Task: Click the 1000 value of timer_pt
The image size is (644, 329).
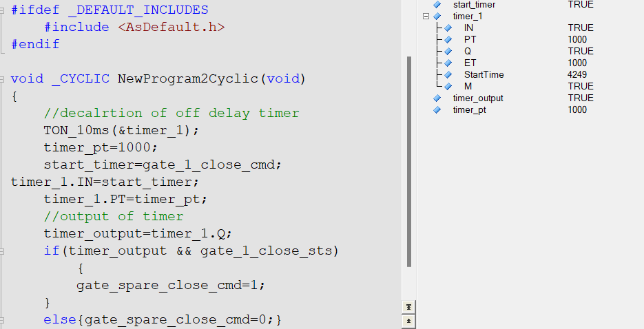Action: click(x=577, y=110)
